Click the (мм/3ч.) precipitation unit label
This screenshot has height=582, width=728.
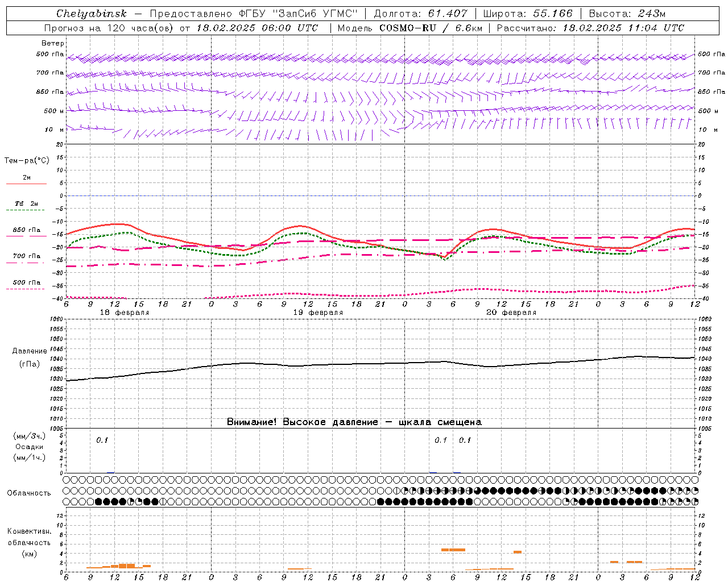(29, 436)
